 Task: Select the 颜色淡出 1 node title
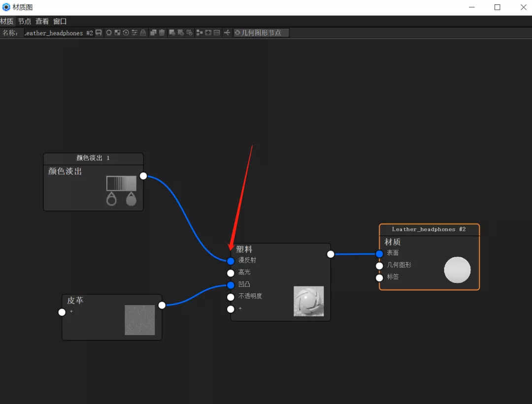93,158
